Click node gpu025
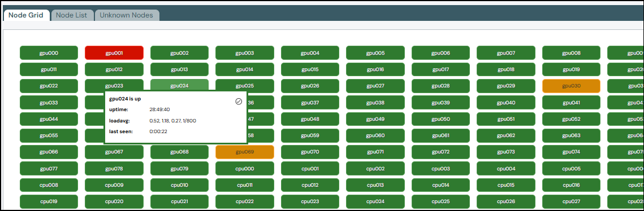The height and width of the screenshot is (211, 644). coord(245,85)
